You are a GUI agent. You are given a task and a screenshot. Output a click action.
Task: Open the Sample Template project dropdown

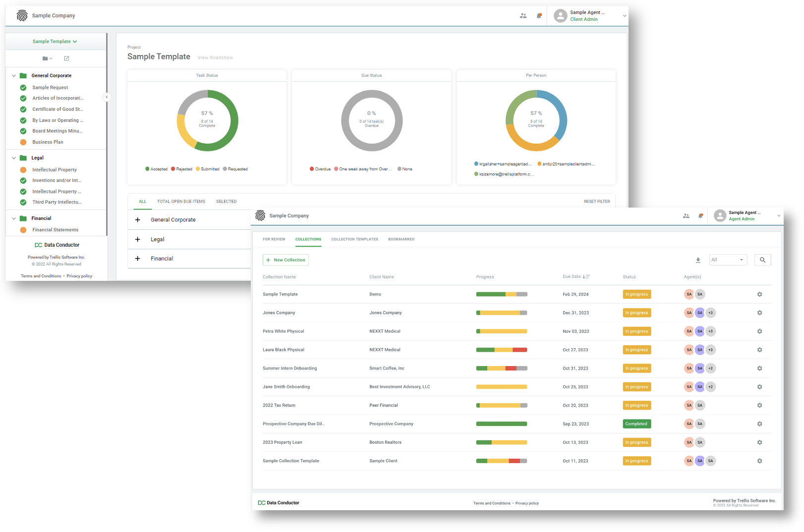(55, 42)
